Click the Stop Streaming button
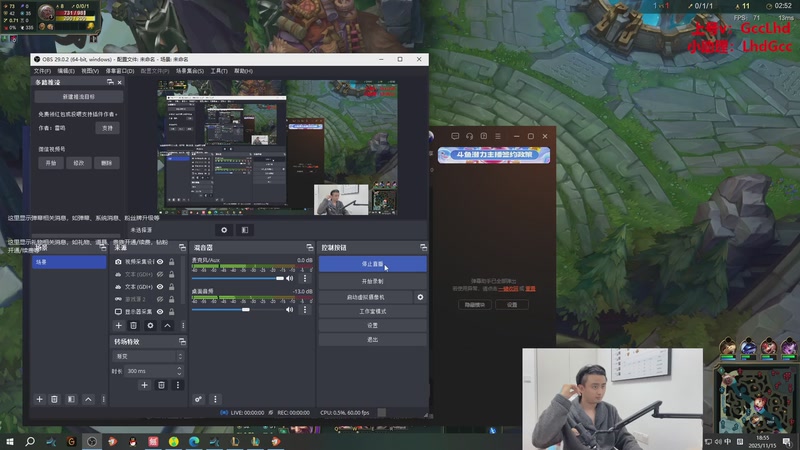This screenshot has width=800, height=450. coord(372,264)
